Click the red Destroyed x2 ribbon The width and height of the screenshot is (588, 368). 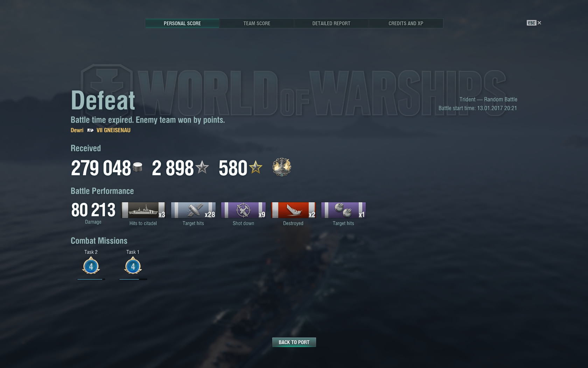tap(293, 210)
